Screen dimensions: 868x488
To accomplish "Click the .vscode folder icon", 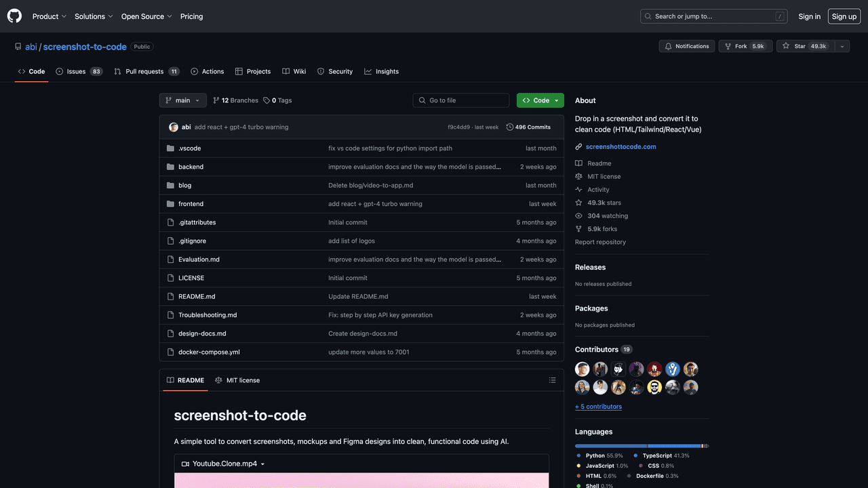I will 171,148.
